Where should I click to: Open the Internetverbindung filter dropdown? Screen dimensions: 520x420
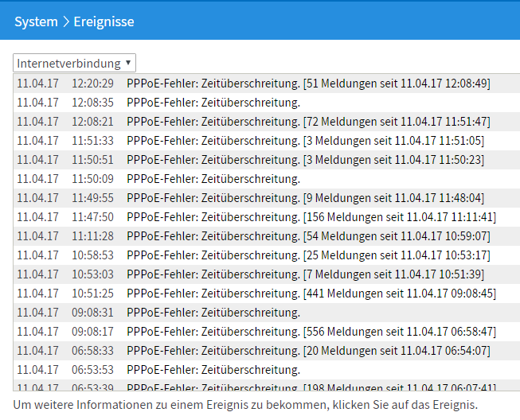click(x=75, y=63)
